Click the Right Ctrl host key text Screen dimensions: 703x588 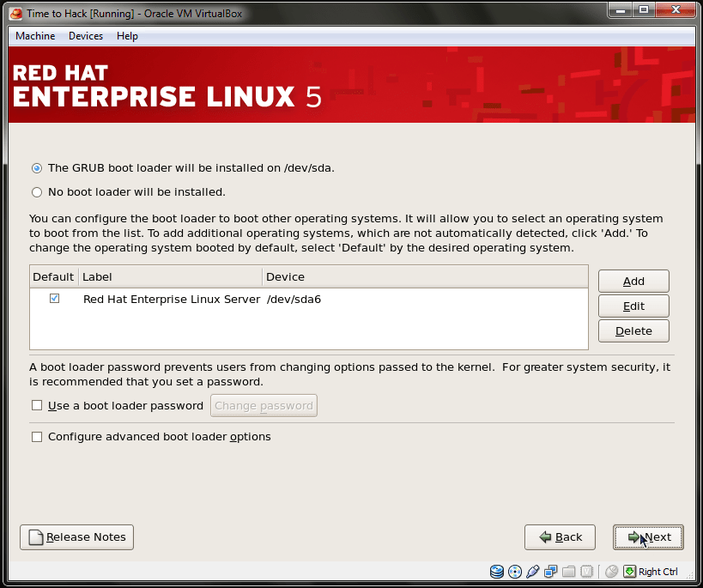[658, 572]
